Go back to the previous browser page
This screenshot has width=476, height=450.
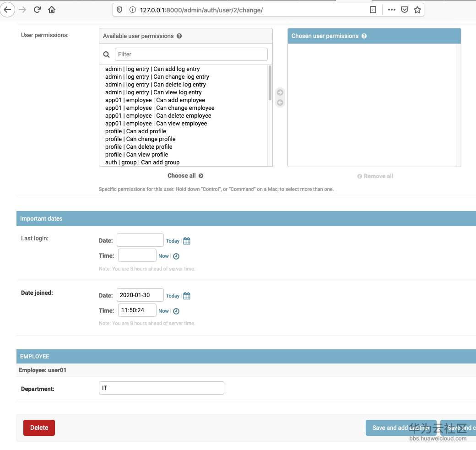tap(7, 10)
